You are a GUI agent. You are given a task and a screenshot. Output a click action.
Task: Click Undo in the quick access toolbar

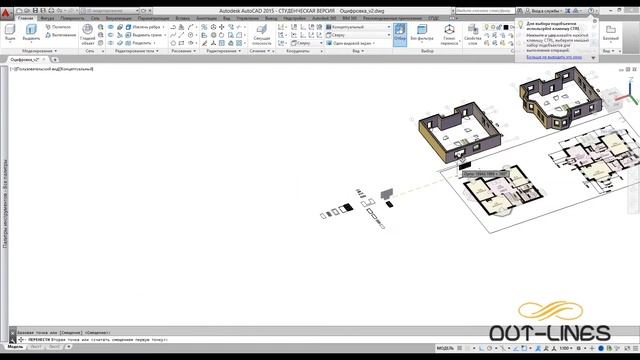pos(60,11)
